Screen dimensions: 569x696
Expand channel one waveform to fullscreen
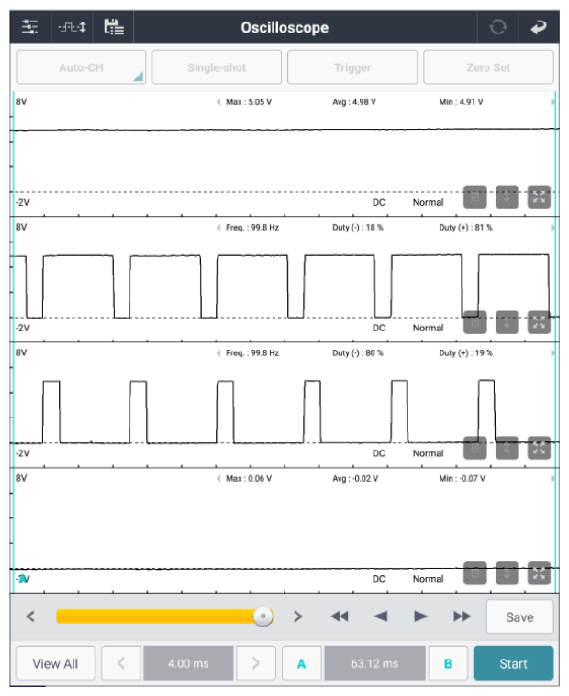pos(539,197)
